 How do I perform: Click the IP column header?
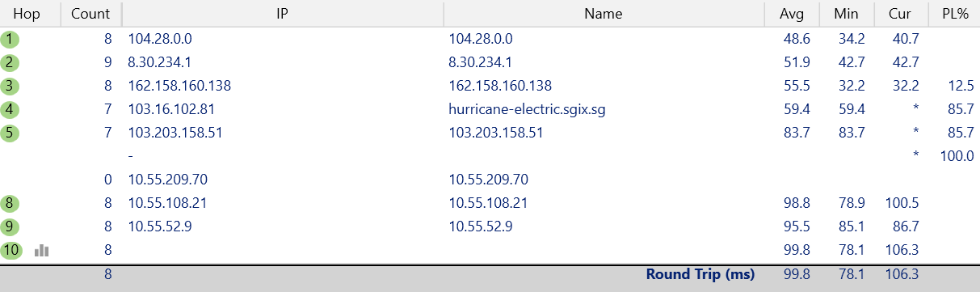283,14
